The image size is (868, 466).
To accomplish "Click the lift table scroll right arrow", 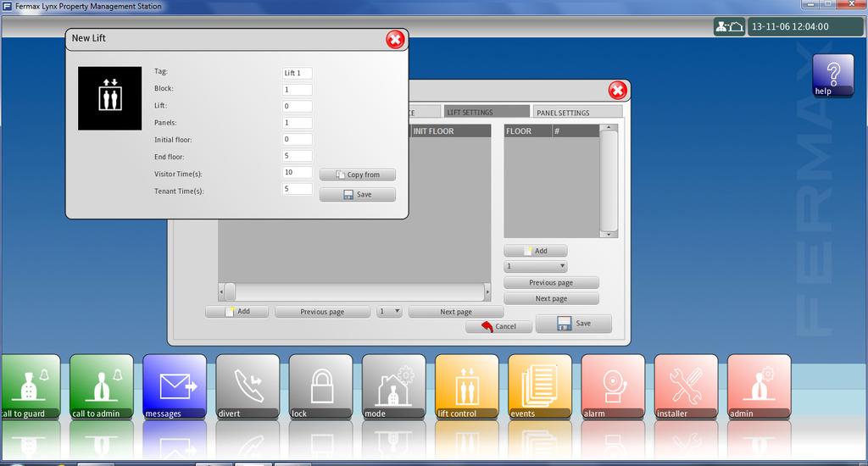I will pyautogui.click(x=487, y=291).
